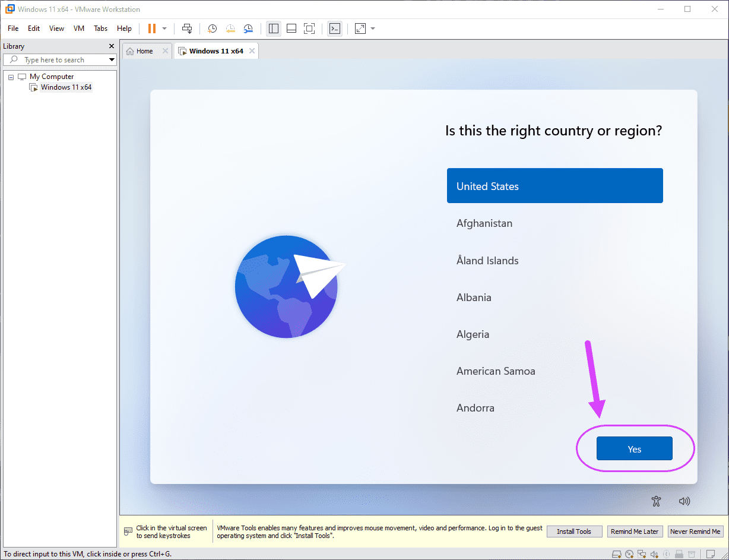This screenshot has height=560, width=729.
Task: Click the sound card status icon
Action: coord(654,554)
